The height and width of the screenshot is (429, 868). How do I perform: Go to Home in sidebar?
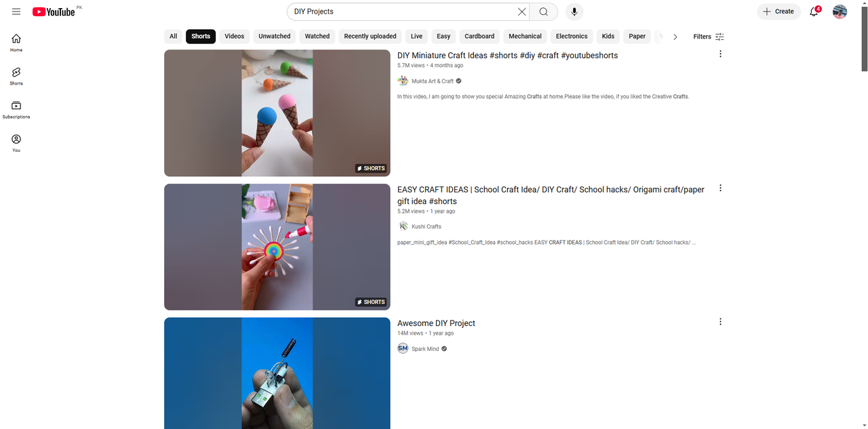(16, 43)
